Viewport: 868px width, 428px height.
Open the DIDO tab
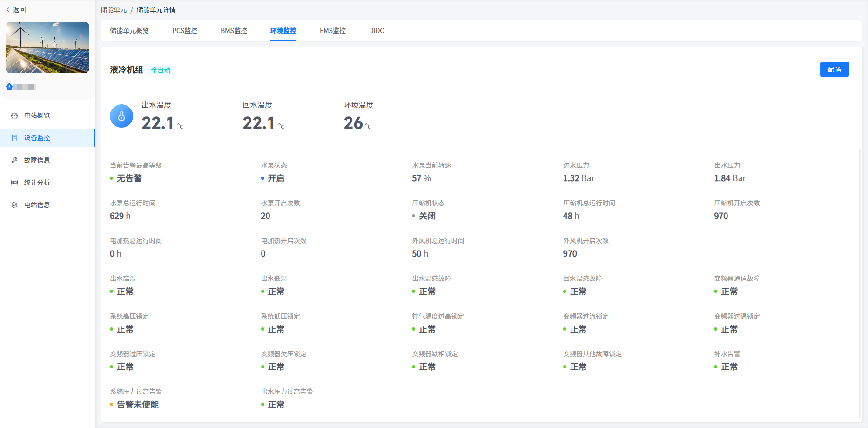[377, 31]
